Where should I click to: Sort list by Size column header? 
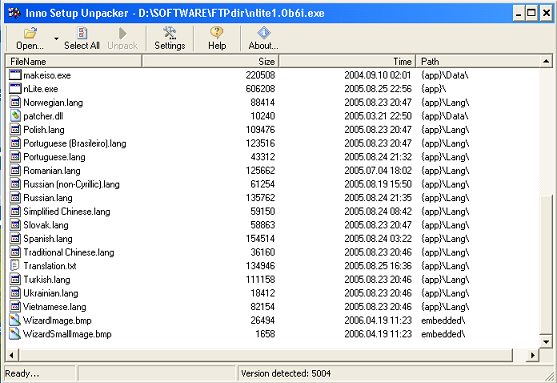coord(210,61)
